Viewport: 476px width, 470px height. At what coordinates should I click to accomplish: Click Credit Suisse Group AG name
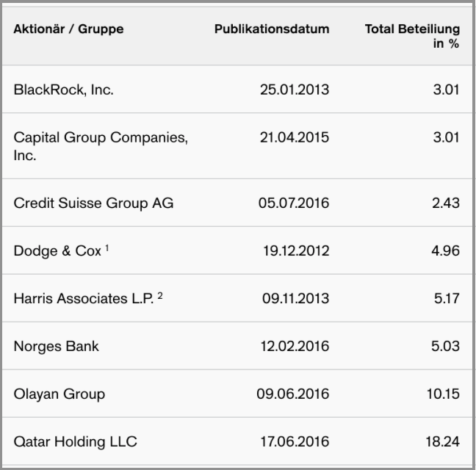93,203
